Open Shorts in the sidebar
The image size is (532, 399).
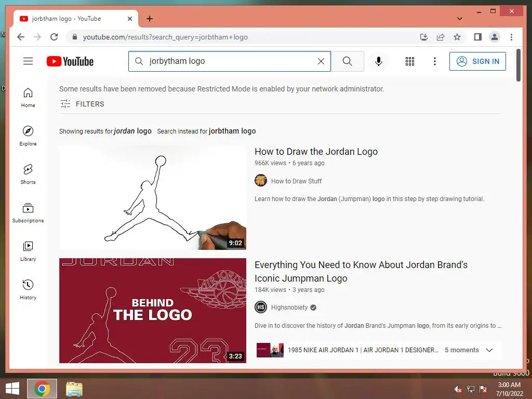[x=28, y=175]
